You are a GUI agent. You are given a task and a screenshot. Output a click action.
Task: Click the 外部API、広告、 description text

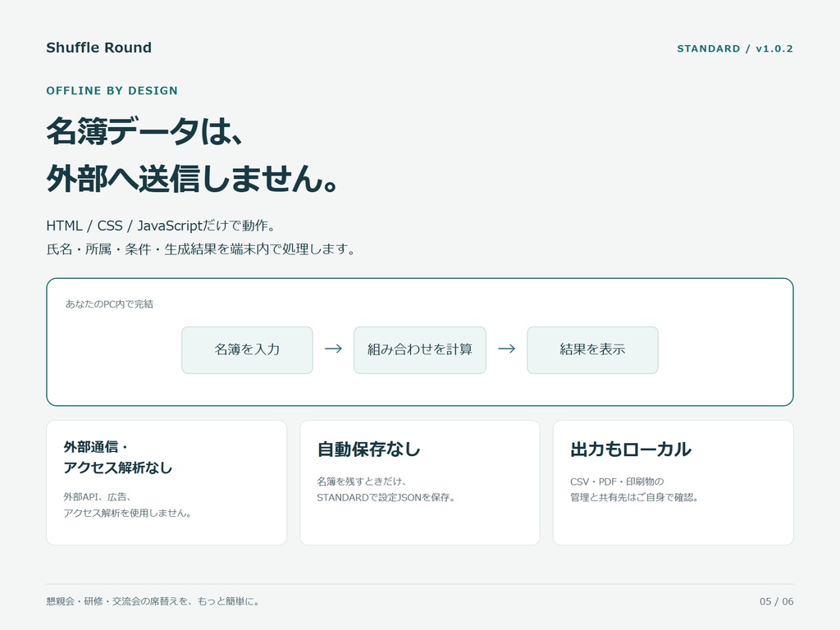pos(98,497)
